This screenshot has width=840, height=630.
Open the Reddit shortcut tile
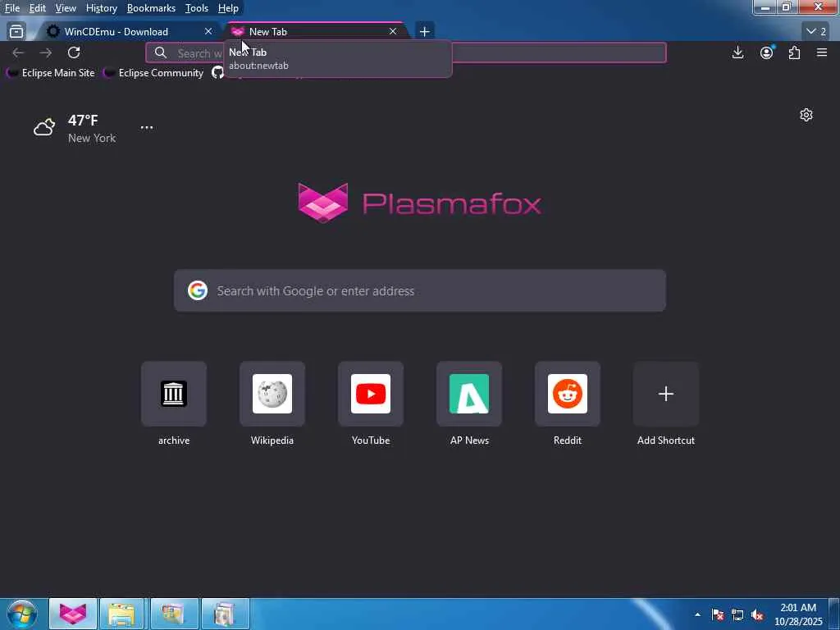[568, 394]
